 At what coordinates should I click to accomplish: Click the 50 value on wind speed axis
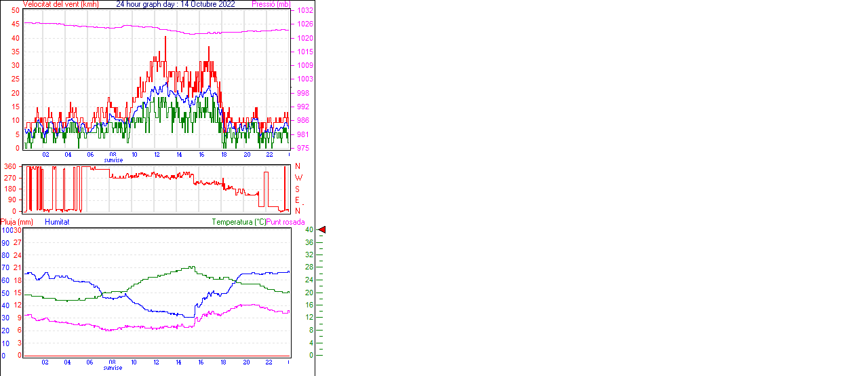click(16, 11)
